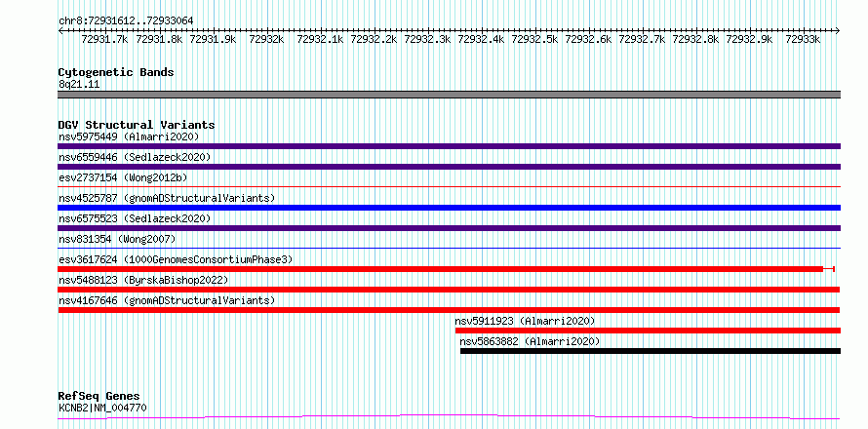
Task: Open the KCNB2|NM_004770 gene label
Action: pos(102,409)
